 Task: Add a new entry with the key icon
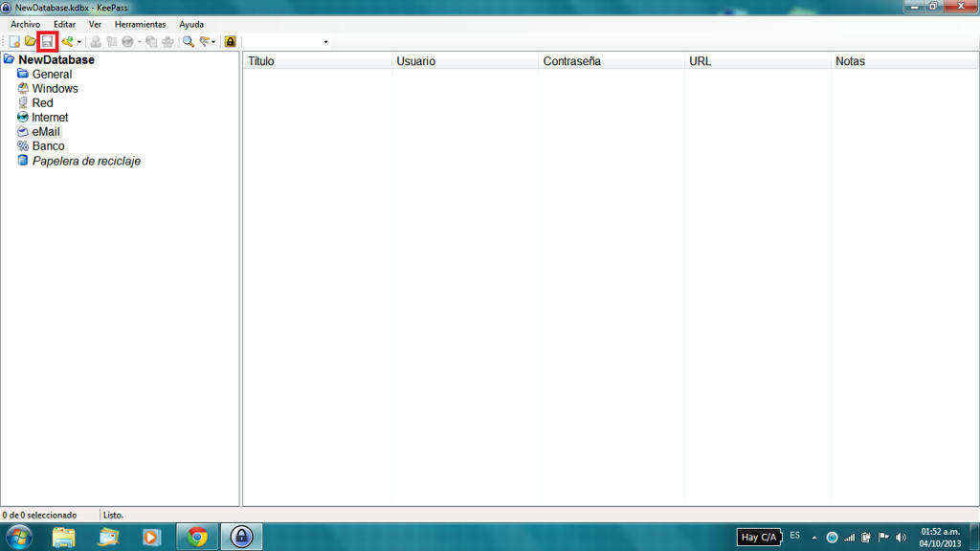68,42
